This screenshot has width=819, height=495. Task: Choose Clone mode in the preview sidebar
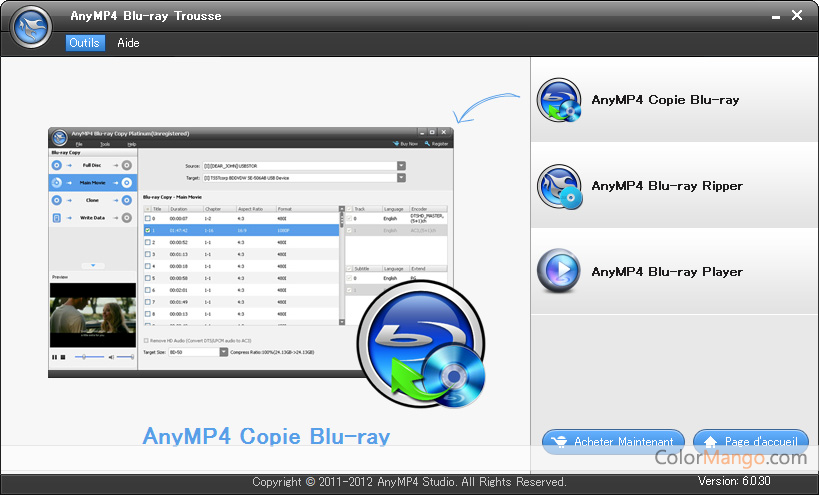coord(91,200)
